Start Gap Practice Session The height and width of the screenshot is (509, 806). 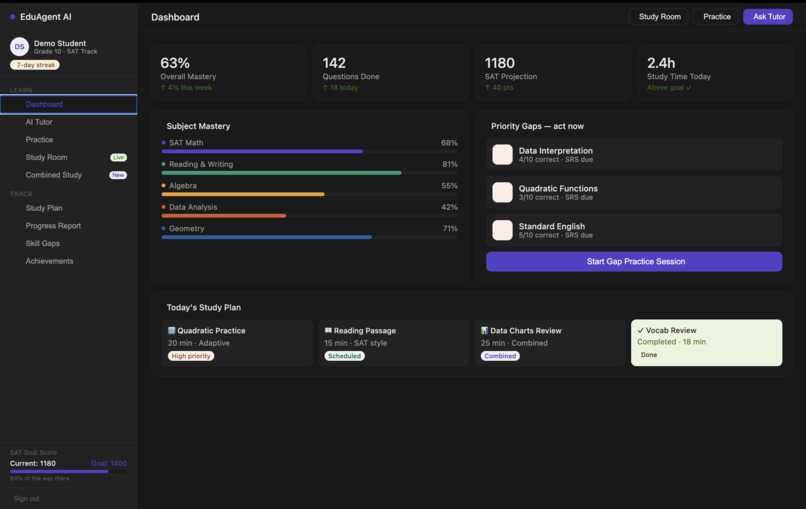point(634,262)
